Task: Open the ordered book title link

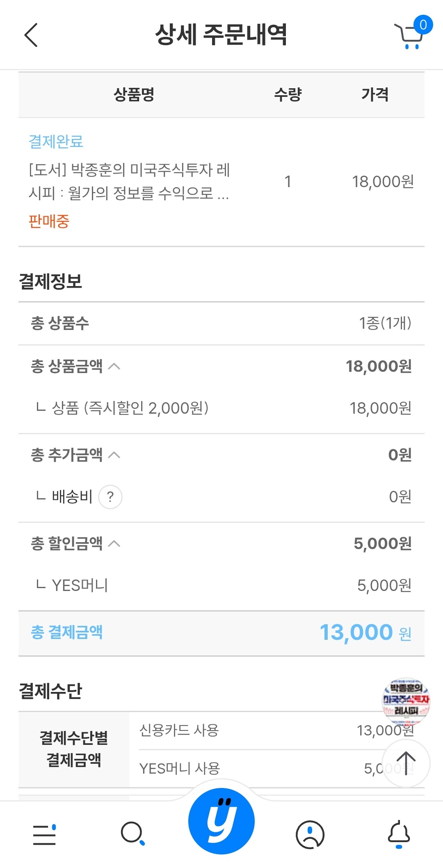Action: [x=129, y=181]
